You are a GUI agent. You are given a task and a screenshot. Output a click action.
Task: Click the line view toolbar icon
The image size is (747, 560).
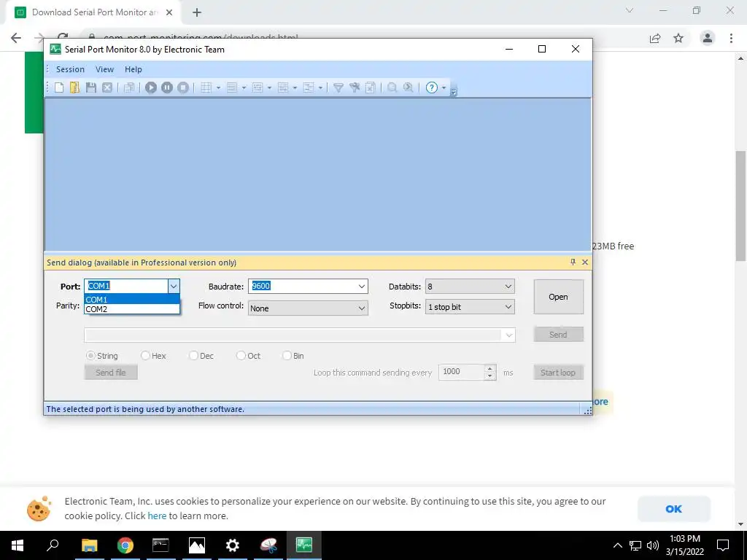click(x=232, y=87)
